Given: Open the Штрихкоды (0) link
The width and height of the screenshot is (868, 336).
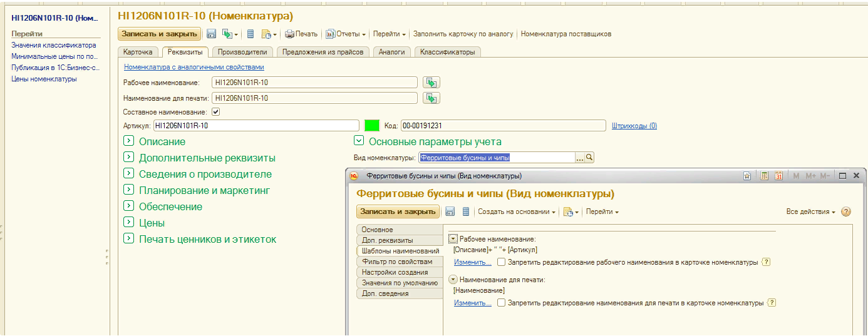Looking at the screenshot, I should click(634, 126).
